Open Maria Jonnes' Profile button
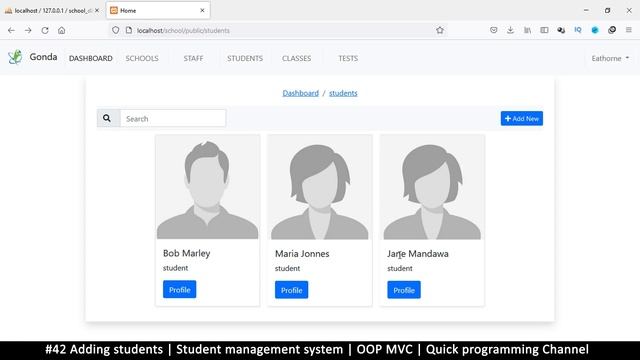This screenshot has width=640, height=360. tap(291, 290)
